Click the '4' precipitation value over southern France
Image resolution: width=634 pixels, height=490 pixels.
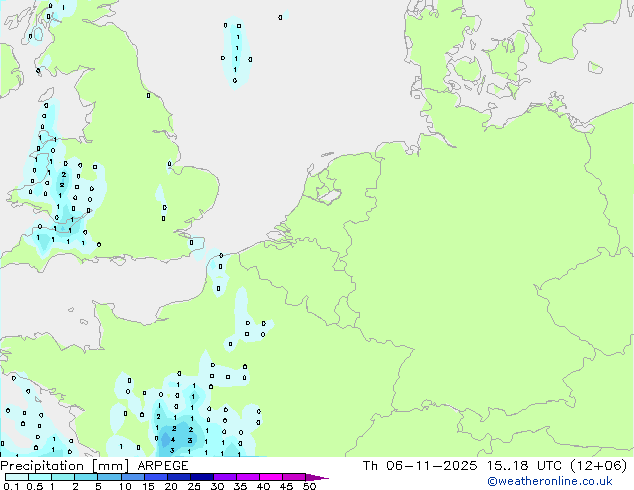coord(173,440)
